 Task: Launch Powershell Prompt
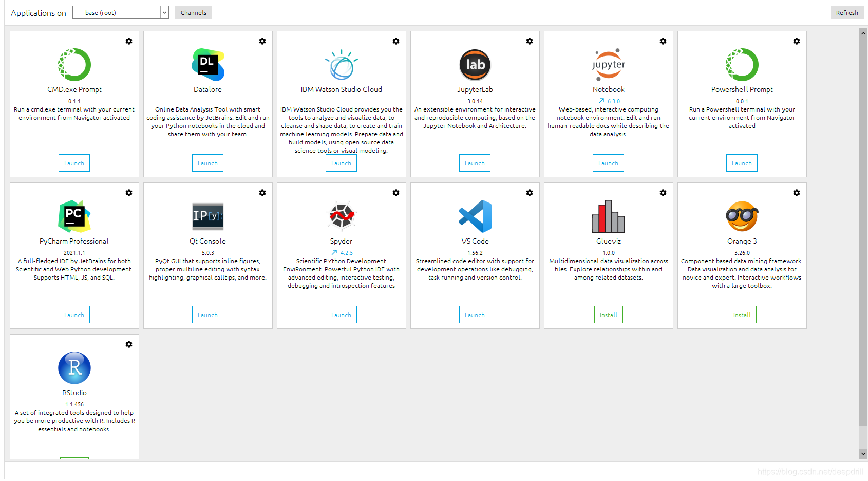(742, 163)
